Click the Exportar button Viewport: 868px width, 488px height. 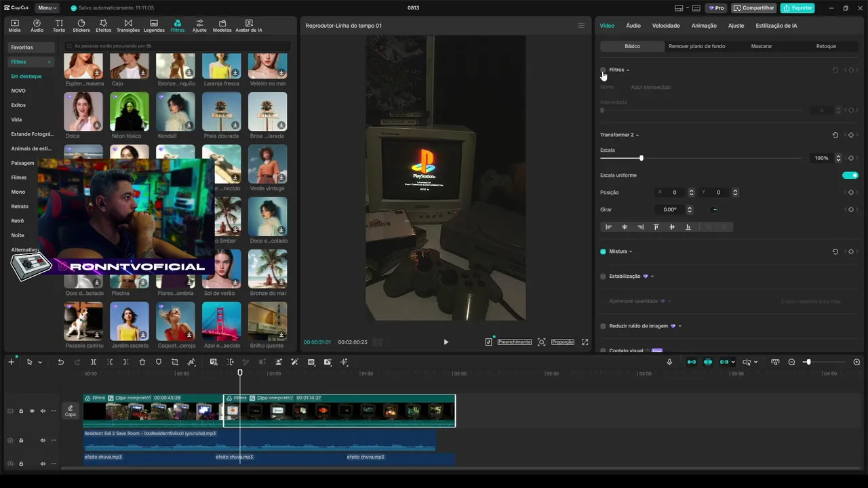797,7
